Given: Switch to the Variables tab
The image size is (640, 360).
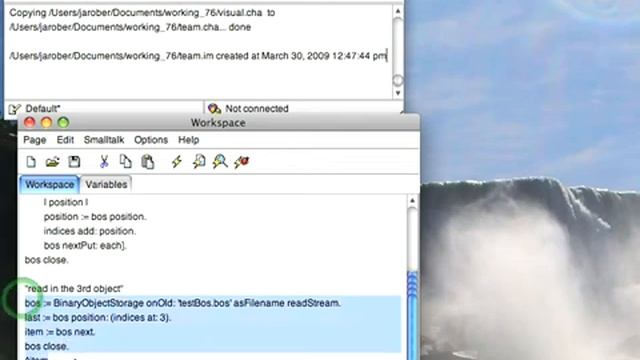Looking at the screenshot, I should 106,184.
